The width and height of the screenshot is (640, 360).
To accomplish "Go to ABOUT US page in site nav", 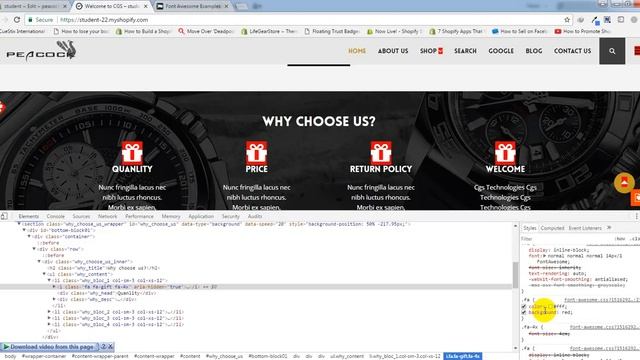I will tap(393, 51).
